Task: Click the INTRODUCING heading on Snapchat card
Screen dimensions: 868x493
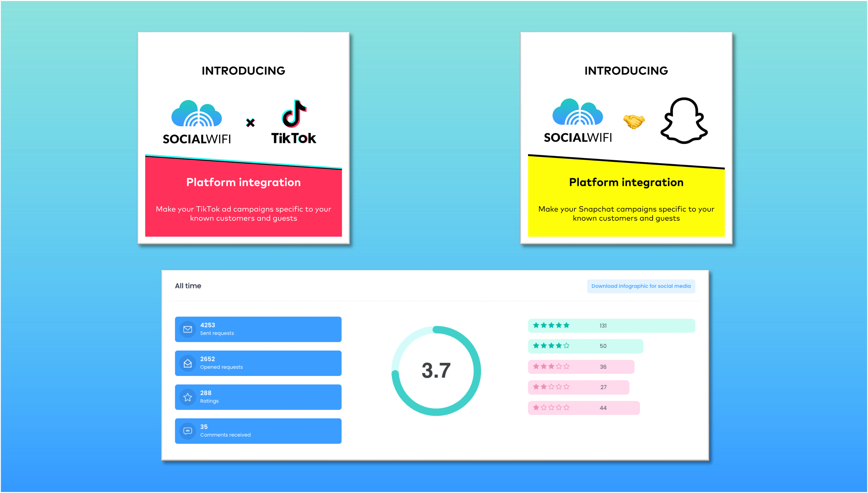Action: pos(626,71)
